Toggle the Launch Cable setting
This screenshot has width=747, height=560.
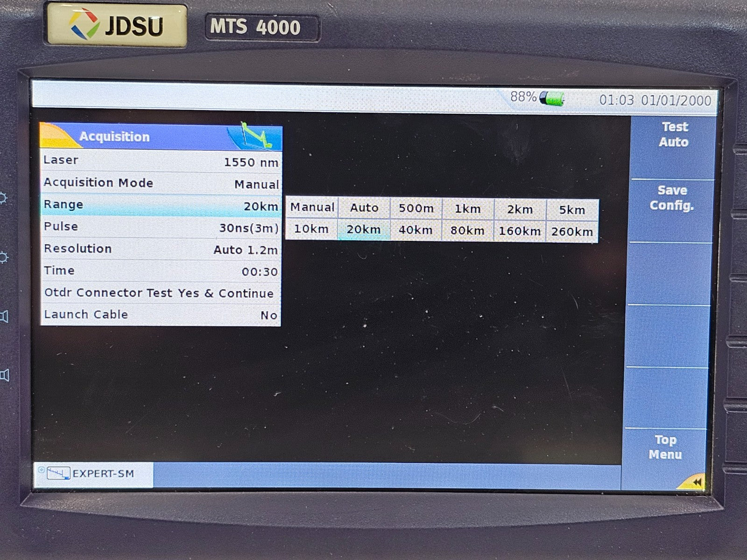pos(161,315)
